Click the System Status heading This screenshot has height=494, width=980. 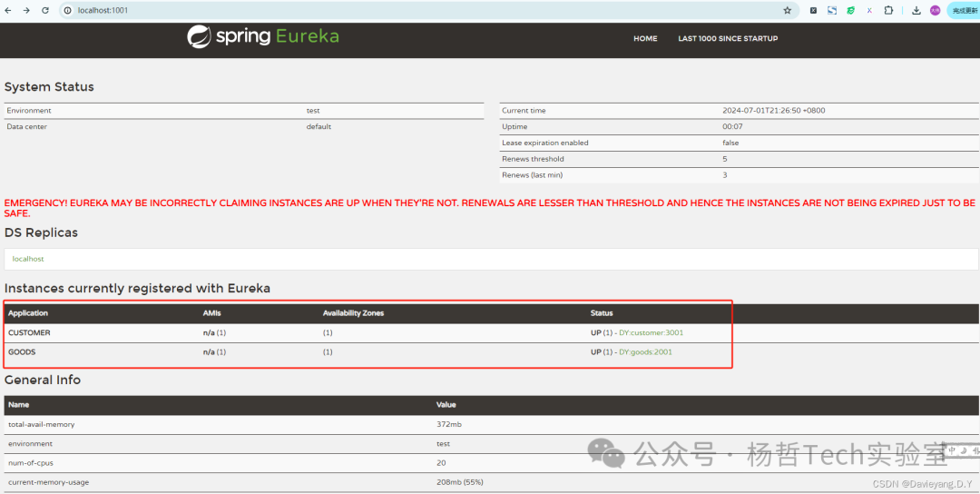[x=49, y=87]
